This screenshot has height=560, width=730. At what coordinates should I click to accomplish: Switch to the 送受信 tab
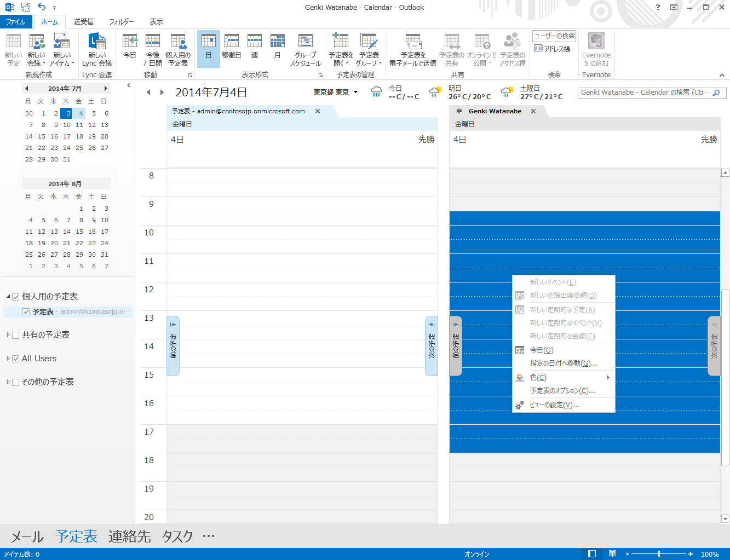83,22
